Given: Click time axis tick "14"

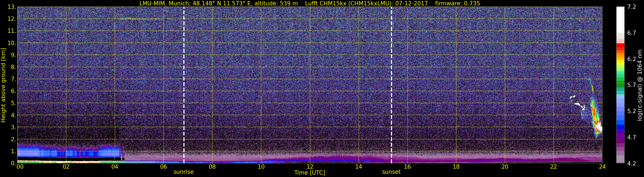Looking at the screenshot, I should (358, 167).
